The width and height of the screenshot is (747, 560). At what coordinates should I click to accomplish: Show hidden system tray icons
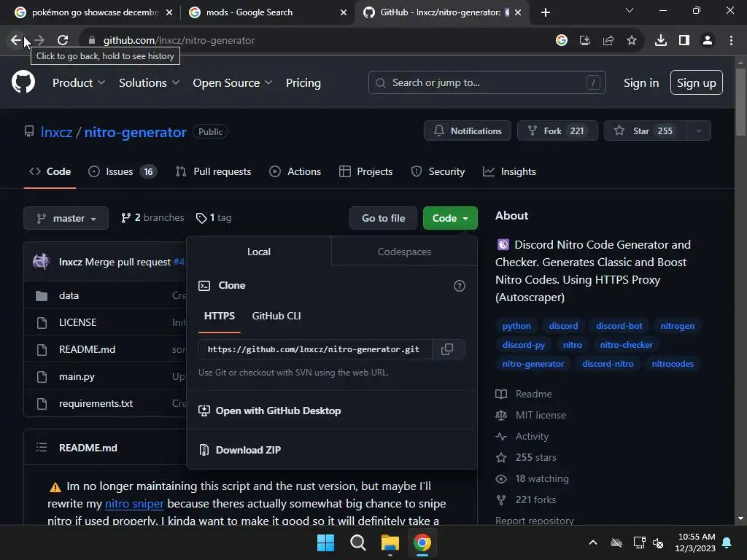pos(593,542)
